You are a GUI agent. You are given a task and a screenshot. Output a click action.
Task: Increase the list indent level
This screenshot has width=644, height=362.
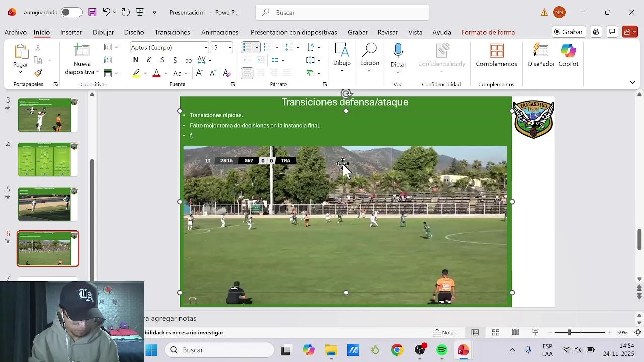pyautogui.click(x=260, y=60)
